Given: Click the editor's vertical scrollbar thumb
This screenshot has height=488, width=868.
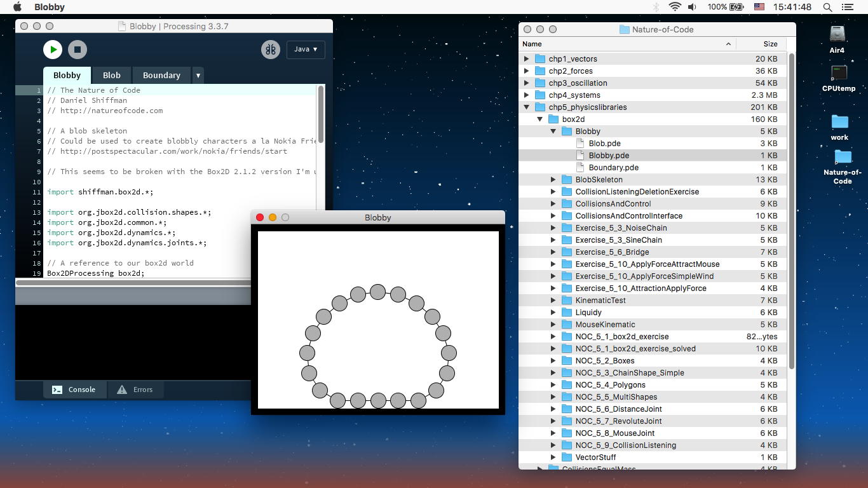Looking at the screenshot, I should click(321, 114).
